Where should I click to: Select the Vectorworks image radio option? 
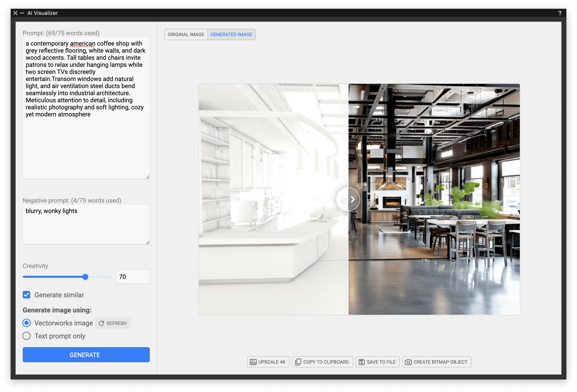click(x=26, y=323)
